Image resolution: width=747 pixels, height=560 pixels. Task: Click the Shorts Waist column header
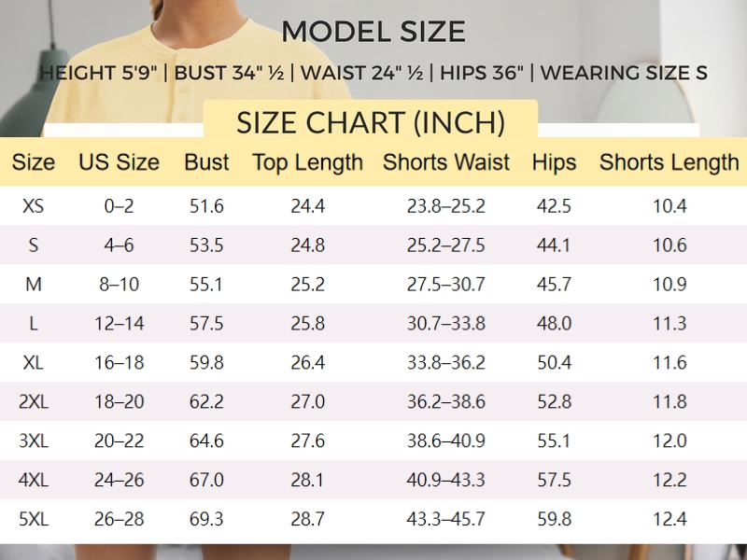tap(446, 162)
